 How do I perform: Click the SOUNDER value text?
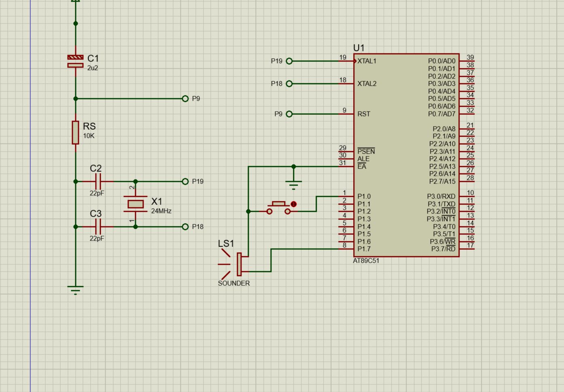click(234, 283)
